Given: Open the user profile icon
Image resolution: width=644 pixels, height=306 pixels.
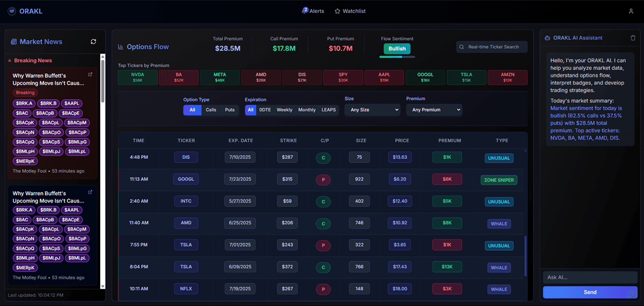Looking at the screenshot, I should (x=631, y=11).
